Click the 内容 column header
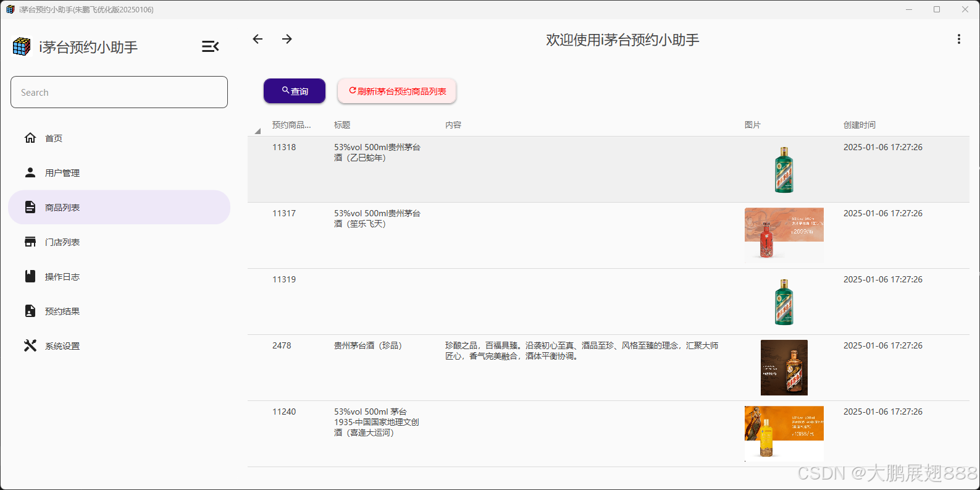 tap(453, 125)
